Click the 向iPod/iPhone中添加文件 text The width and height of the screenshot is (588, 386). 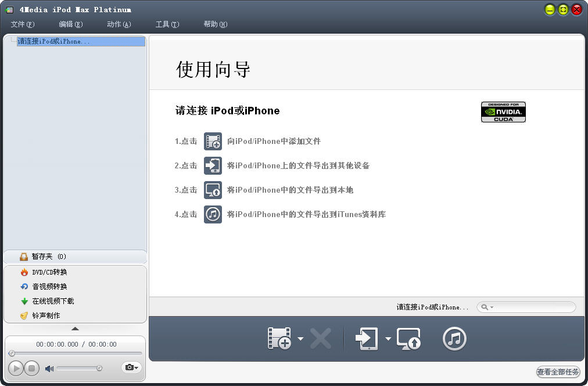pos(274,141)
